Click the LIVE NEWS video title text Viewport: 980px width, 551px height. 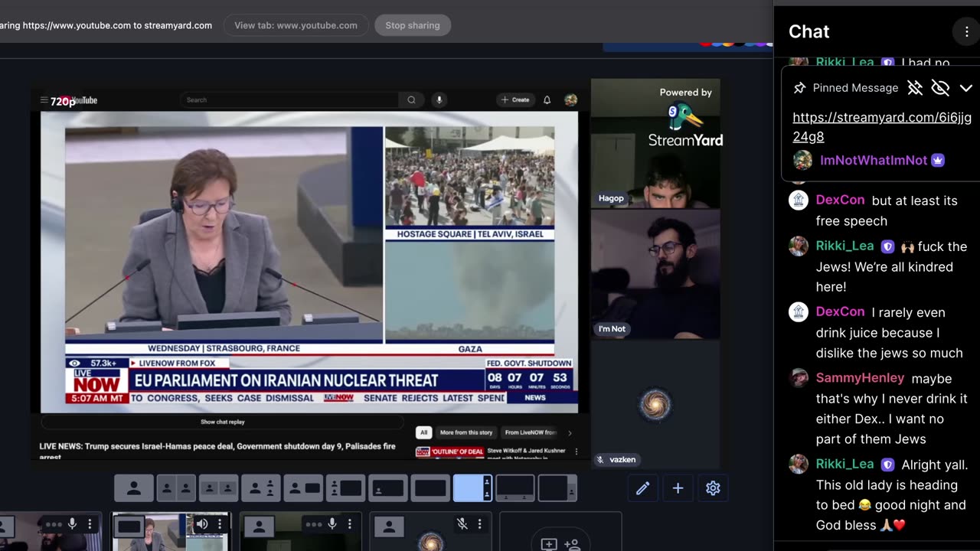point(217,450)
